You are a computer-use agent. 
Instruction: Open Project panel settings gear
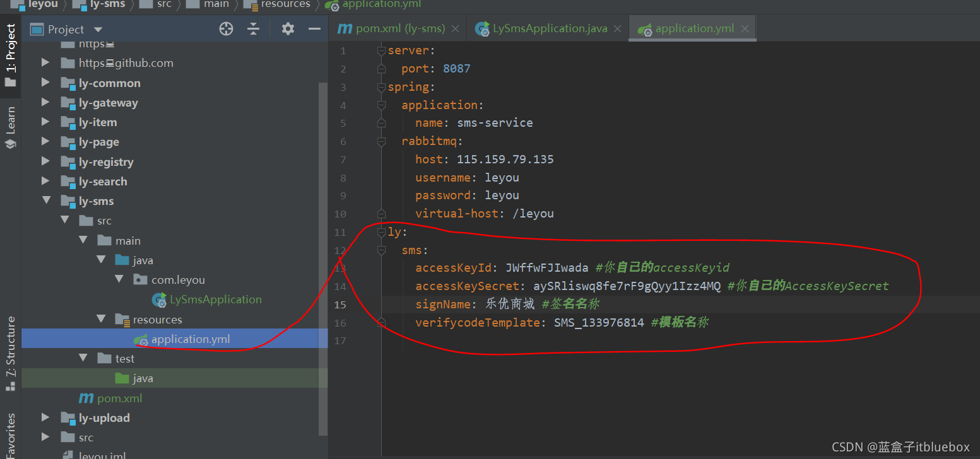(288, 29)
